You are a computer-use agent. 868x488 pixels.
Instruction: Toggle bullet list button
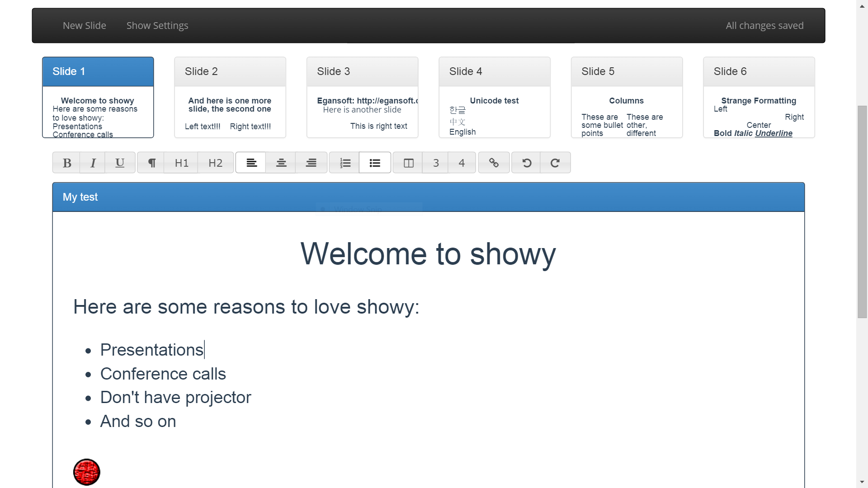pyautogui.click(x=375, y=163)
